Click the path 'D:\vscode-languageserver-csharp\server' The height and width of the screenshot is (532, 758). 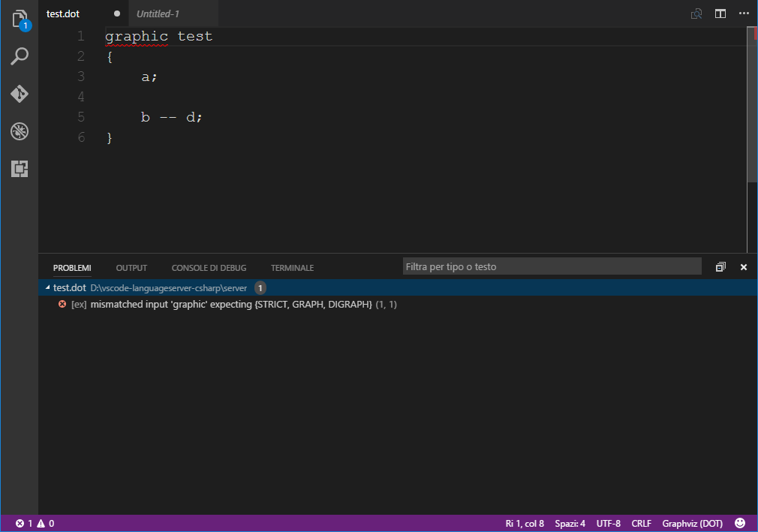click(169, 288)
